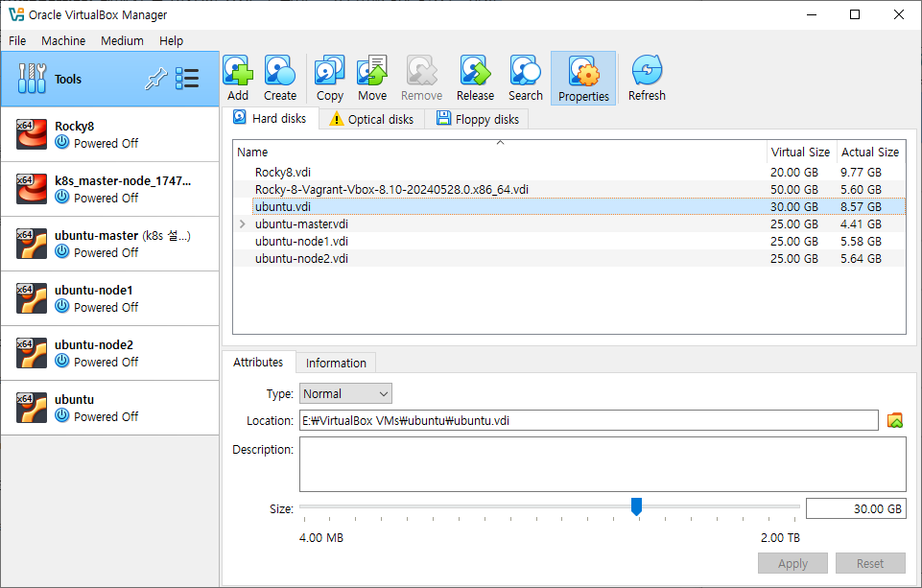922x588 pixels.
Task: Click the 20.00 GB virtual size cell
Action: 794,173
